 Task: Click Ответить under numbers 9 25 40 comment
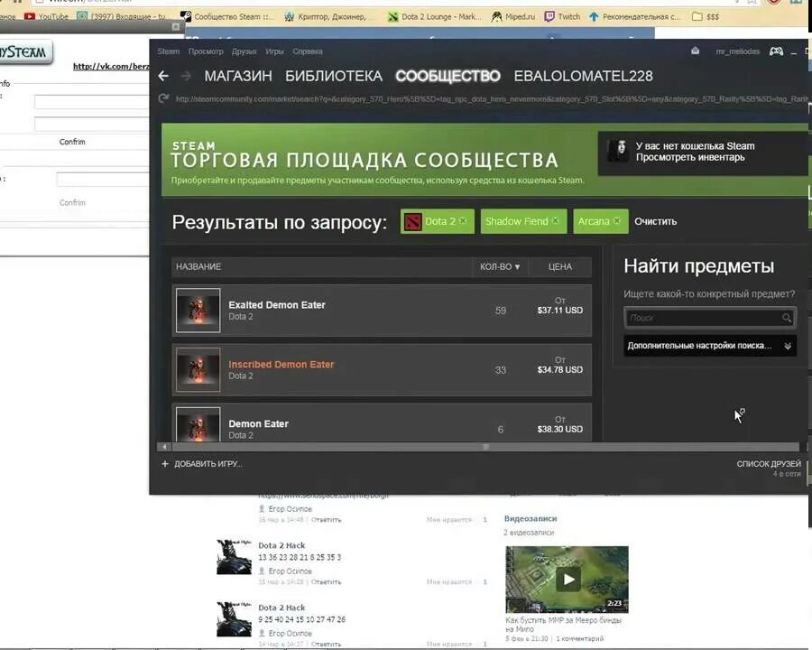(327, 644)
